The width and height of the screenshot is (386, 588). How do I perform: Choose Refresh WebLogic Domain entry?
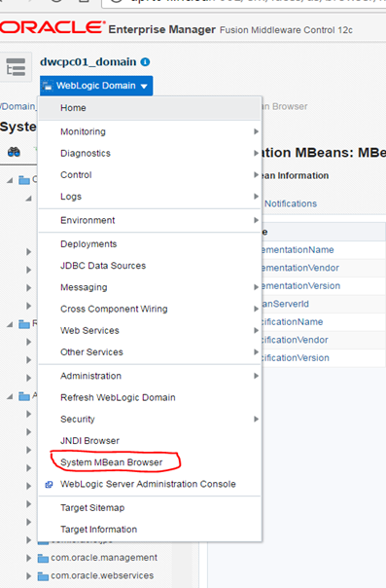[118, 397]
